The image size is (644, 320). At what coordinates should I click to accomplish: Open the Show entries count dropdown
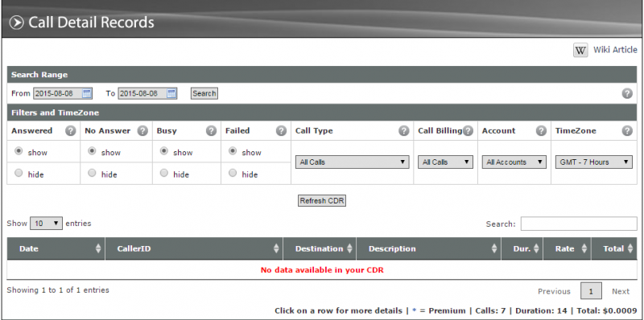[x=46, y=224]
